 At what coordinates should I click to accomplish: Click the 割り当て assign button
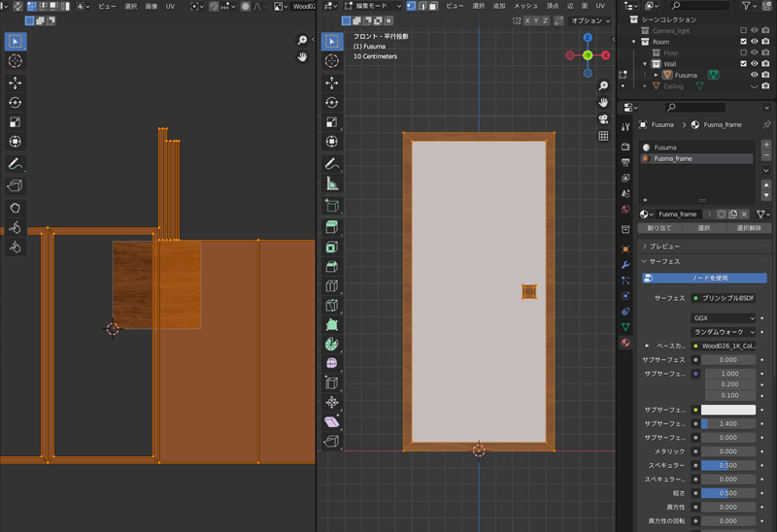coord(659,228)
